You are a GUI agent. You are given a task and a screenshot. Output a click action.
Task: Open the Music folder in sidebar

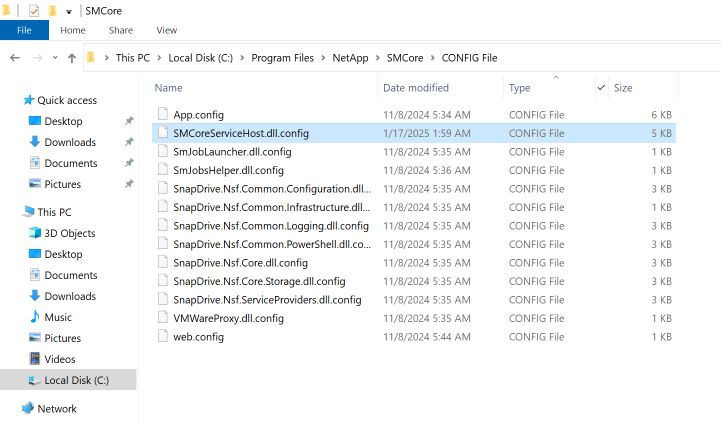(51, 317)
